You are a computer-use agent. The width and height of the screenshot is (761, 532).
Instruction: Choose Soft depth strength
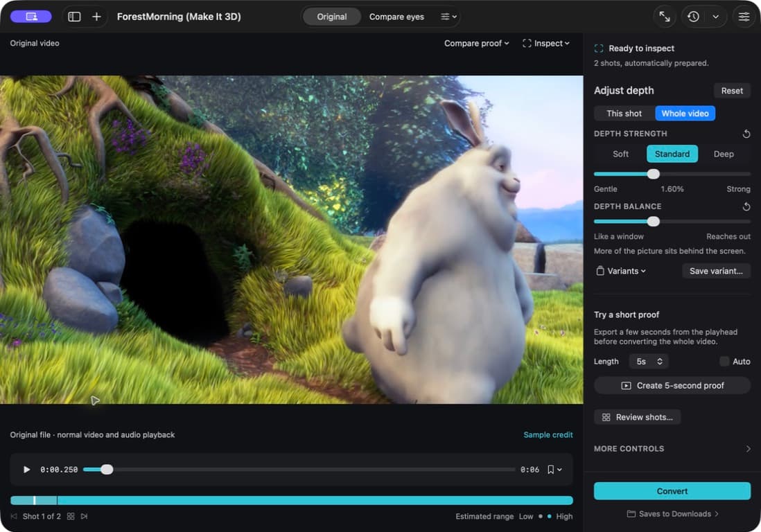pos(620,154)
